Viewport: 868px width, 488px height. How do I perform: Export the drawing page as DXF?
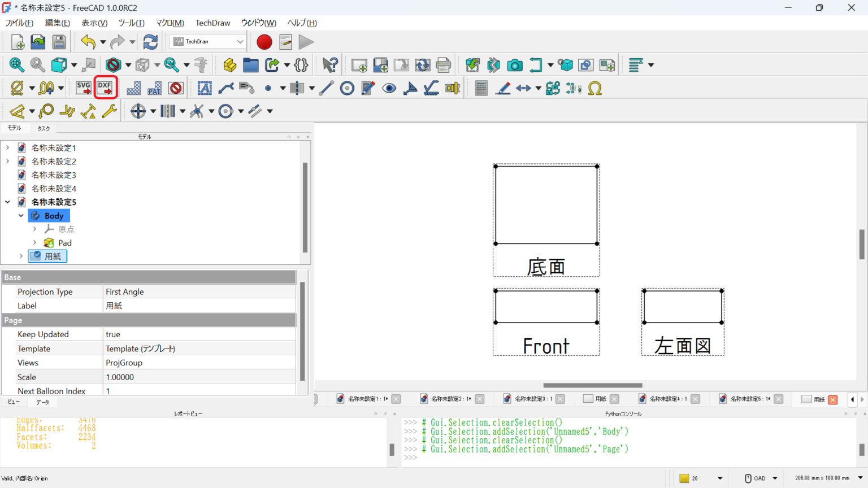pyautogui.click(x=104, y=88)
